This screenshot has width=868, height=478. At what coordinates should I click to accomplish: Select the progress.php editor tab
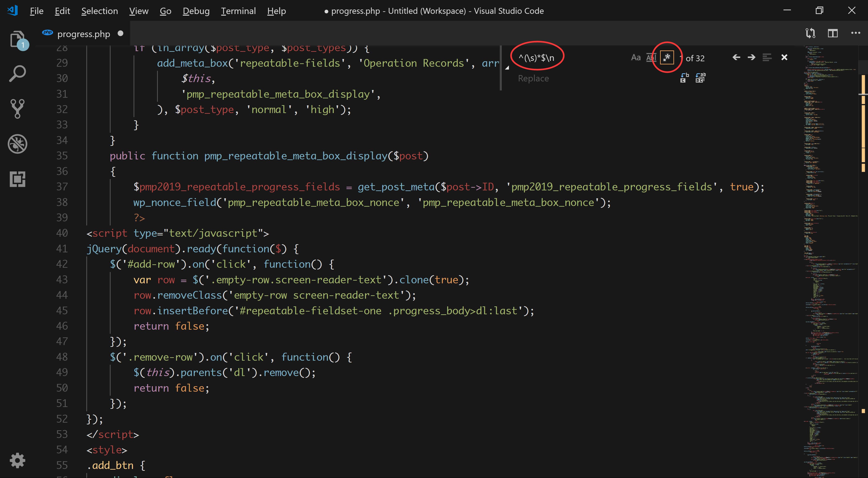(83, 34)
